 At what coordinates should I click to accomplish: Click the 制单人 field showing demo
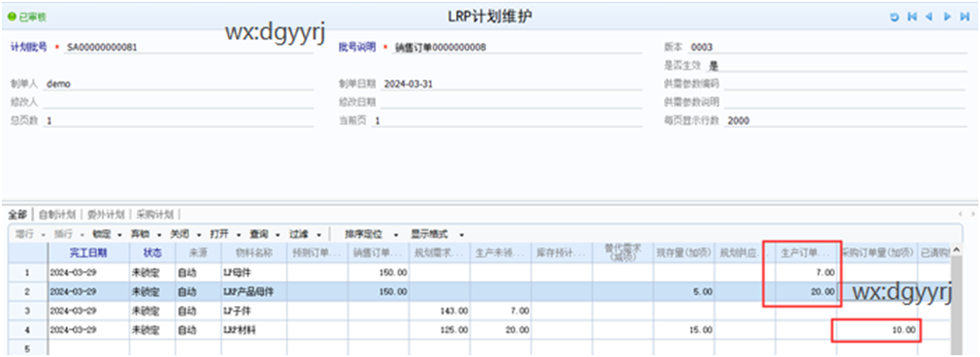pos(178,84)
